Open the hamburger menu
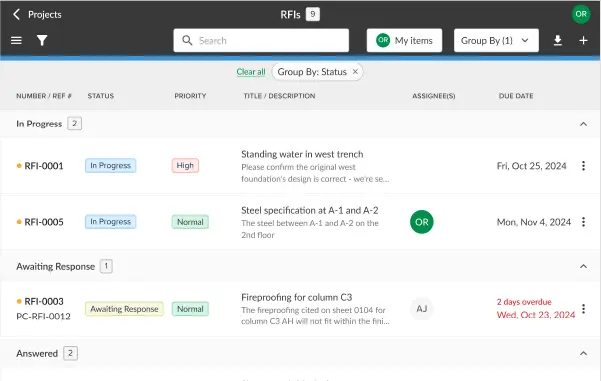This screenshot has width=601, height=381. pos(16,40)
